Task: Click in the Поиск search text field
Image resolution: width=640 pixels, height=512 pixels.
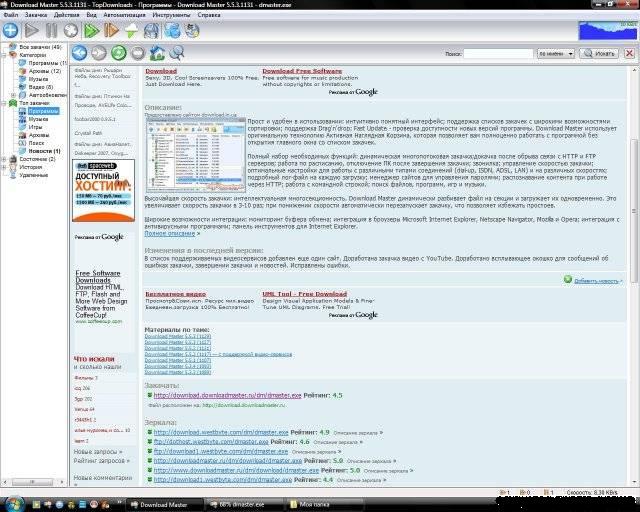Action: (x=498, y=50)
